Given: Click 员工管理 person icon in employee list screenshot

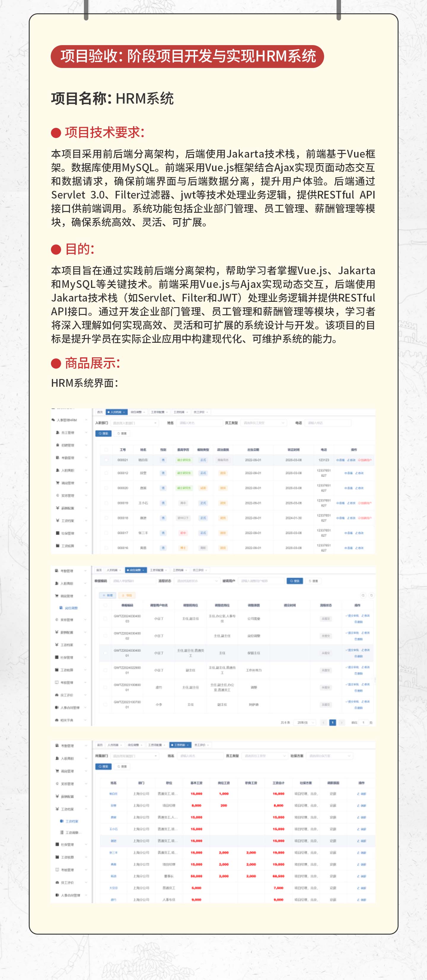Looking at the screenshot, I should pos(58,432).
